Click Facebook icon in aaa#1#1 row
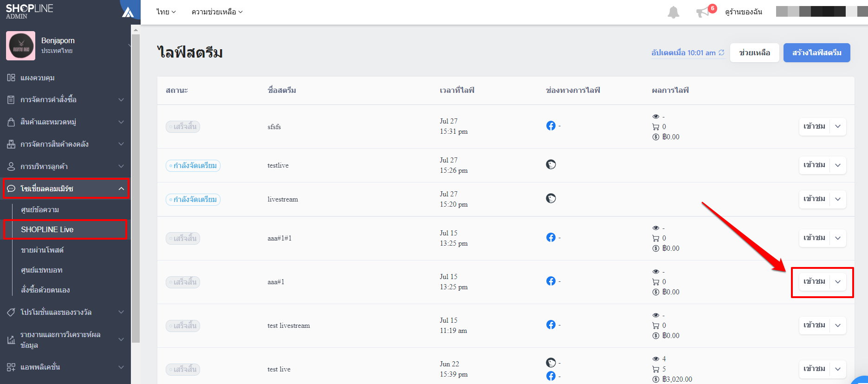Viewport: 868px width, 384px height. [x=551, y=237]
